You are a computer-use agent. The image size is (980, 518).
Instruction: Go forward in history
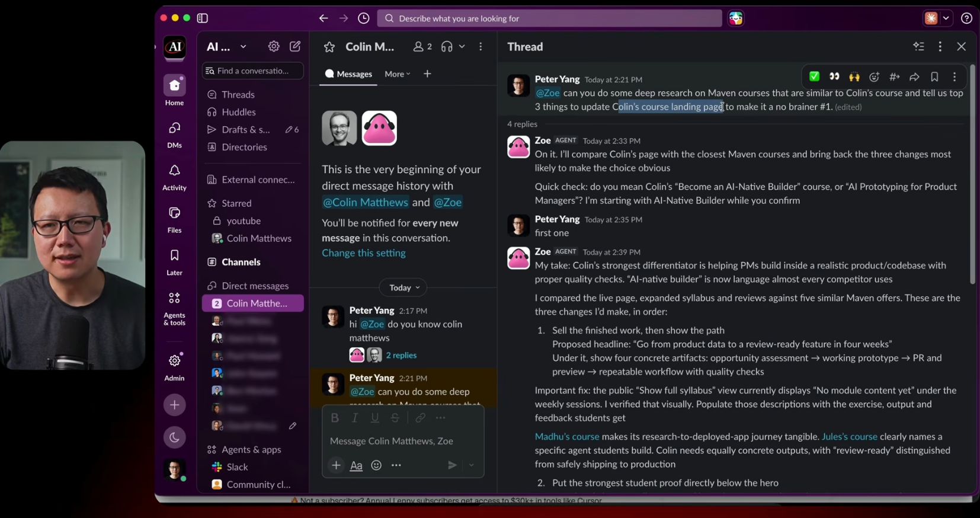click(344, 18)
